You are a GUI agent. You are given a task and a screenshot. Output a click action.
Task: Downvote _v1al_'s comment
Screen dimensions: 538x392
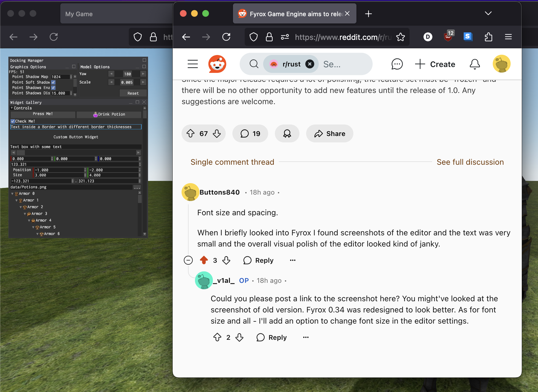[239, 337]
